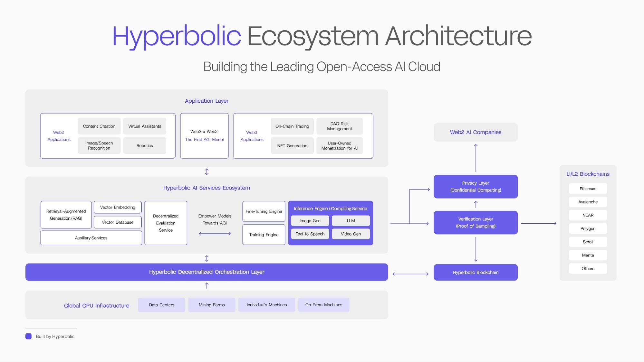Click the Empower Models Towards AGI text

click(x=215, y=219)
